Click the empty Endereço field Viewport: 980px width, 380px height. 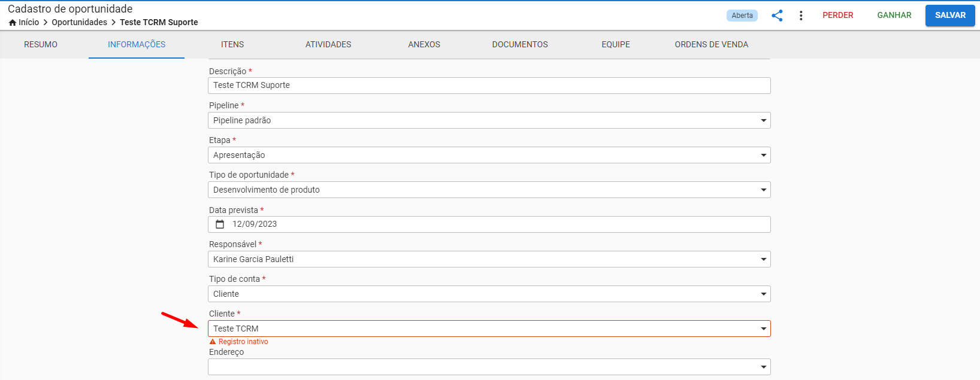click(489, 367)
